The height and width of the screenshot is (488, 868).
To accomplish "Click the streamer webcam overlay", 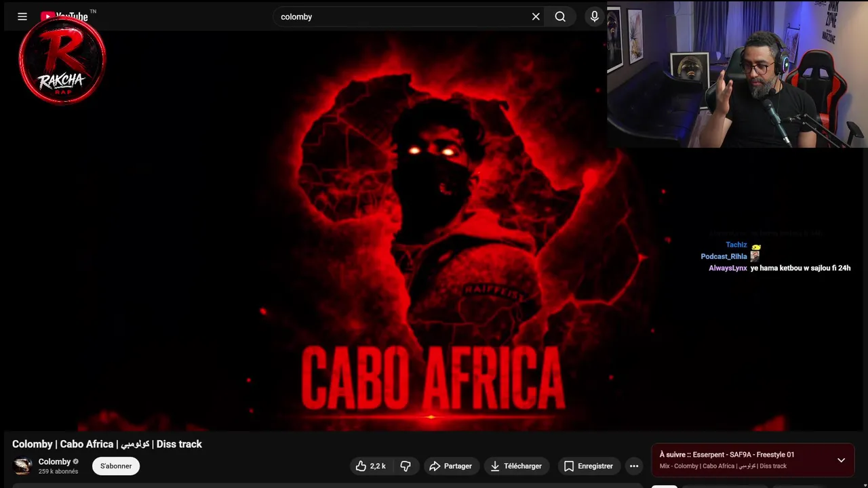I will click(737, 74).
